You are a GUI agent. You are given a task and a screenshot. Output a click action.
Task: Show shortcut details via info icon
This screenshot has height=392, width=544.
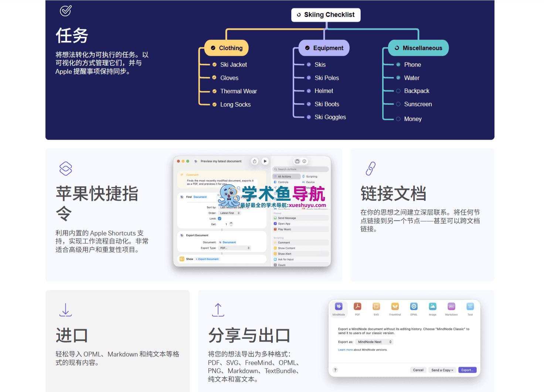click(304, 161)
